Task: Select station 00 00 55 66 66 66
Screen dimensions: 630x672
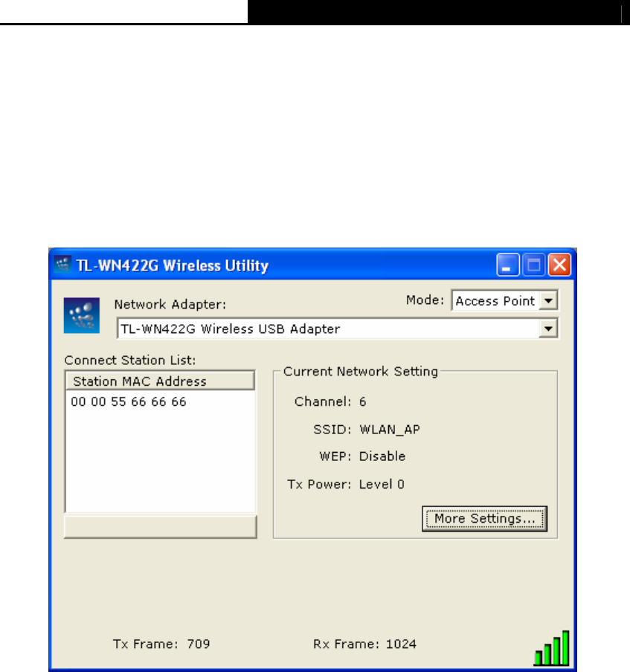Action: pyautogui.click(x=129, y=401)
